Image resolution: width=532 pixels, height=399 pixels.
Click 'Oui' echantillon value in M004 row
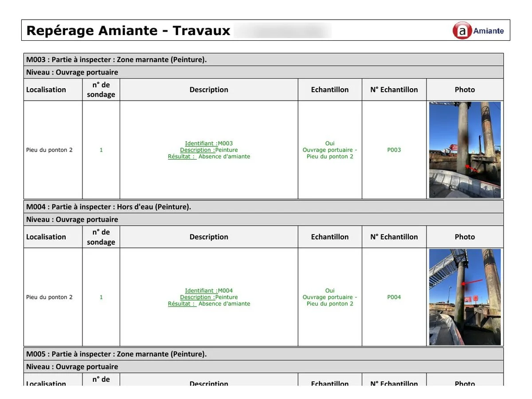[330, 291]
